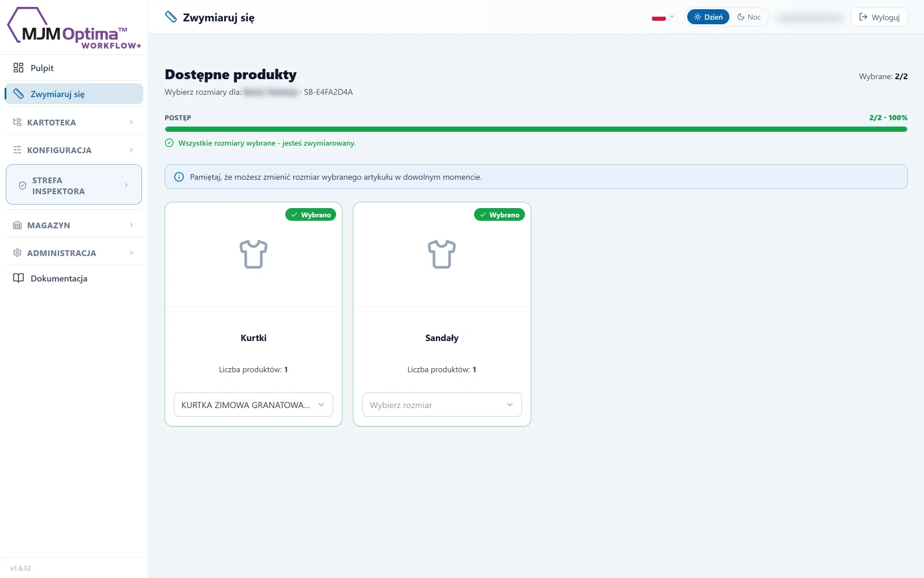Click the blurred user account name in header
Viewport: 924px width, 578px height.
point(810,17)
